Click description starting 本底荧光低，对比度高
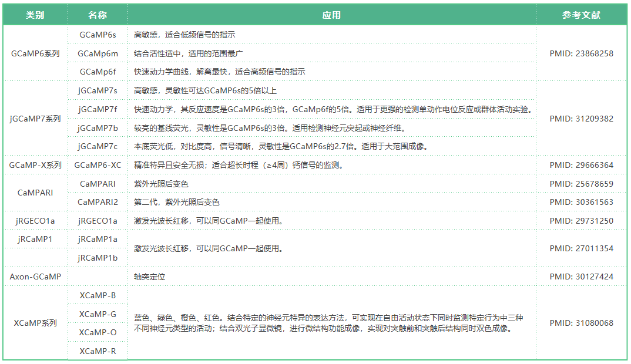The width and height of the screenshot is (631, 364). click(x=281, y=146)
